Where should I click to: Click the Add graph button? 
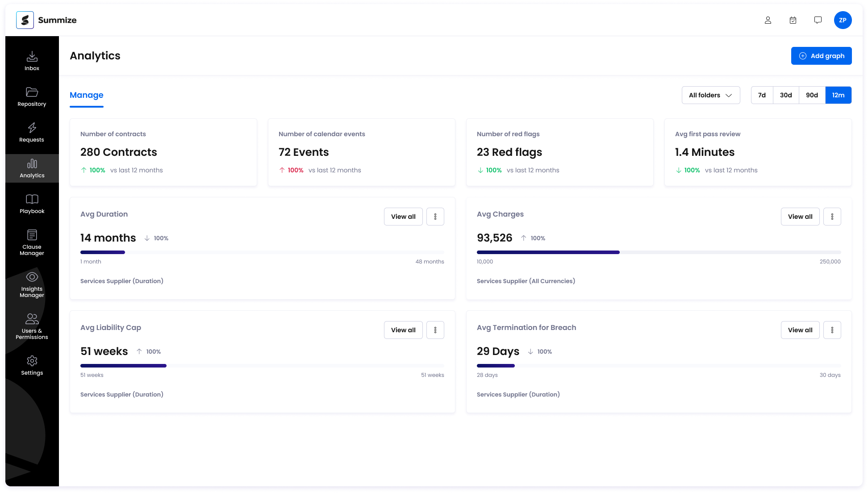(x=821, y=56)
